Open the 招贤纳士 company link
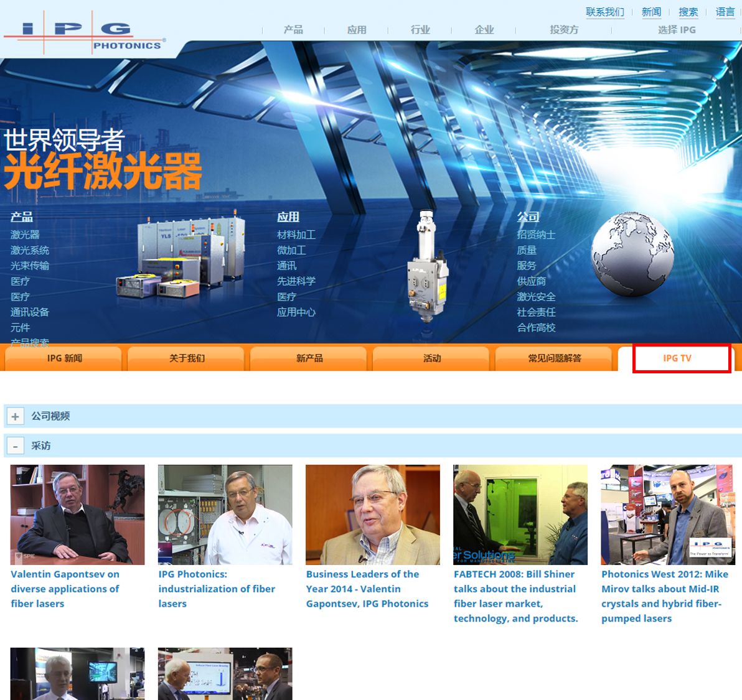 536,235
